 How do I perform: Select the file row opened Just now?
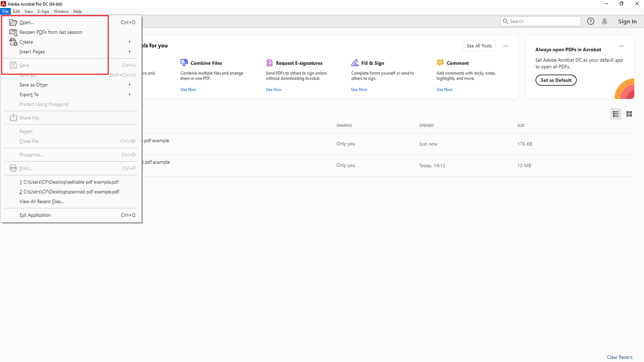click(388, 144)
